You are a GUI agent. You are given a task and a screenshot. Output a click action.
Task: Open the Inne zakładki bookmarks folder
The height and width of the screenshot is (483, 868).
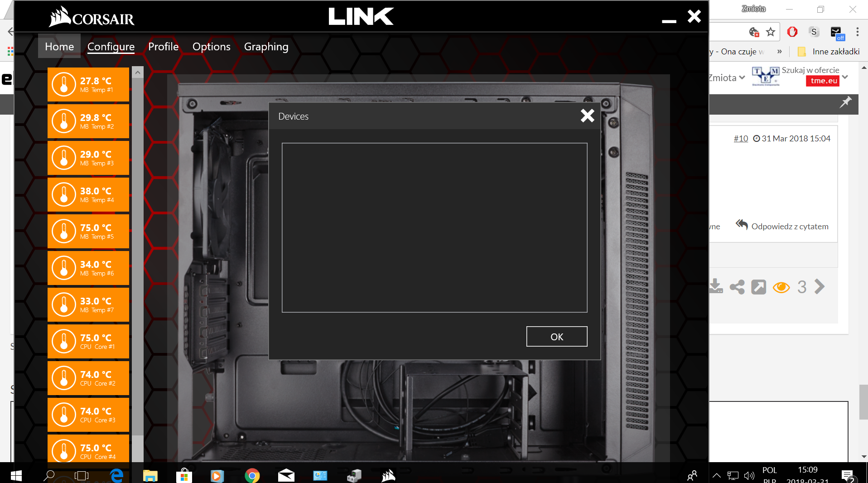pos(829,51)
